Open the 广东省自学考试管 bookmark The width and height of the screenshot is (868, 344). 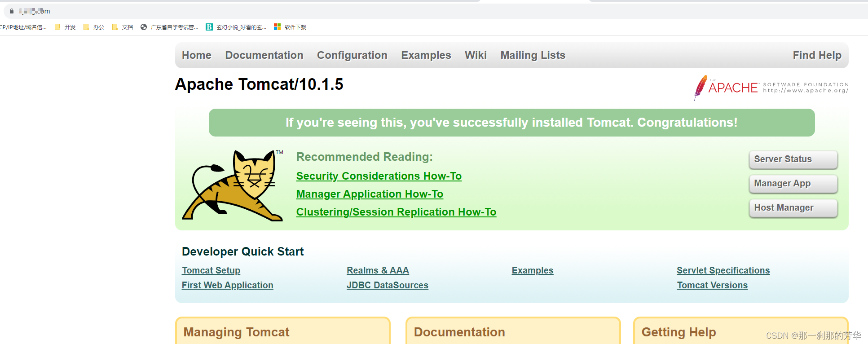pyautogui.click(x=169, y=27)
